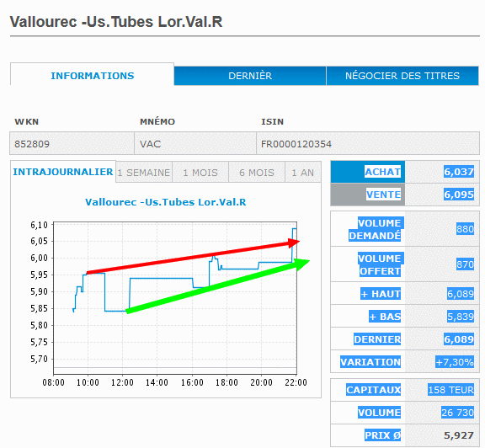This screenshot has width=485, height=448.
Task: Click the VOLUME DEMANDÉ label
Action: point(376,229)
